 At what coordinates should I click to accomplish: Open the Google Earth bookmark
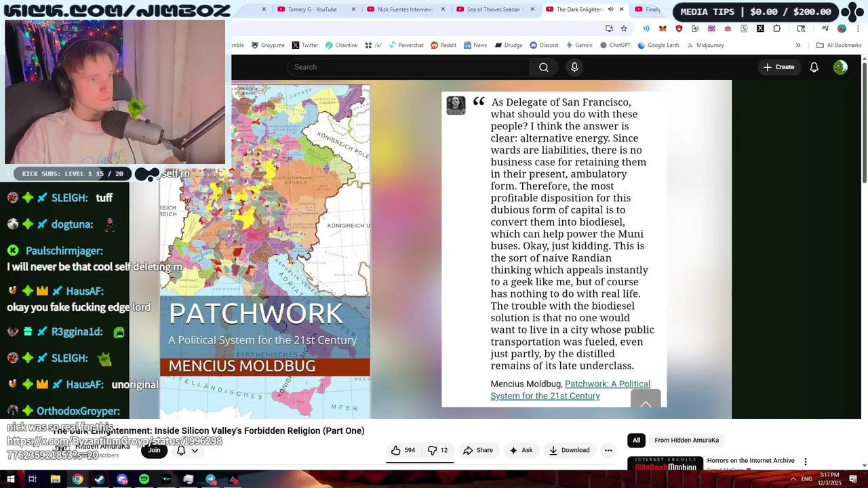[658, 45]
